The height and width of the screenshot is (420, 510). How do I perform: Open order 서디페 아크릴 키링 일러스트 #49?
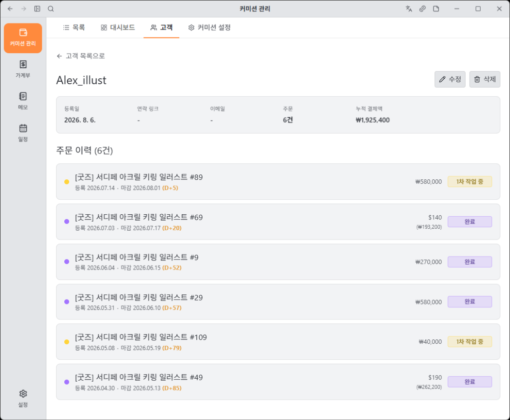click(278, 382)
